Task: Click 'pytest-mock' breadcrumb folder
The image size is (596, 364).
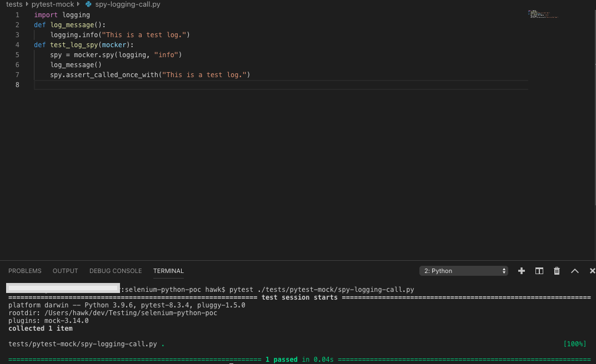Action: click(x=52, y=4)
